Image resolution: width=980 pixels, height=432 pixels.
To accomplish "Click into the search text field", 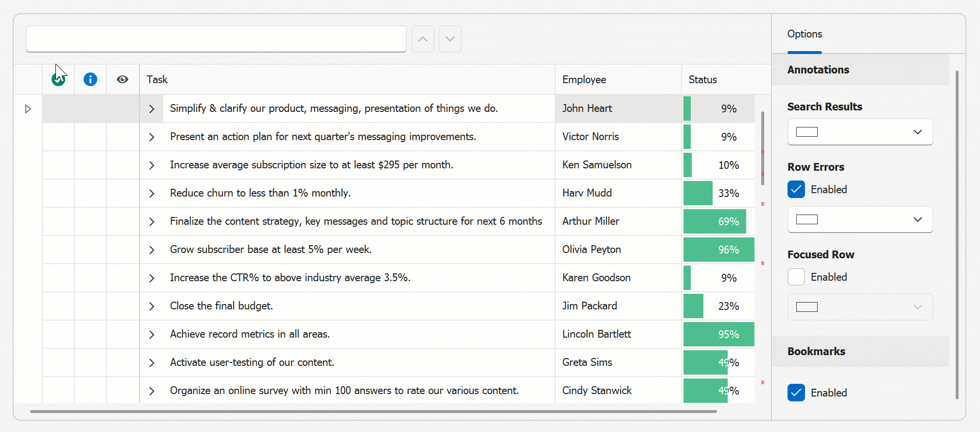I will 216,39.
